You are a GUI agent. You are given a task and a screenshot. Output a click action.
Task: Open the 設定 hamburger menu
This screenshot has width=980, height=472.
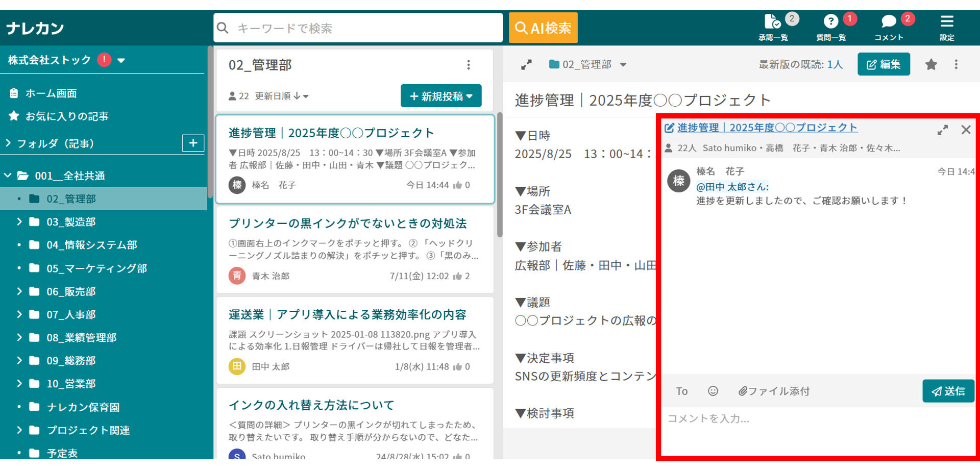947,27
